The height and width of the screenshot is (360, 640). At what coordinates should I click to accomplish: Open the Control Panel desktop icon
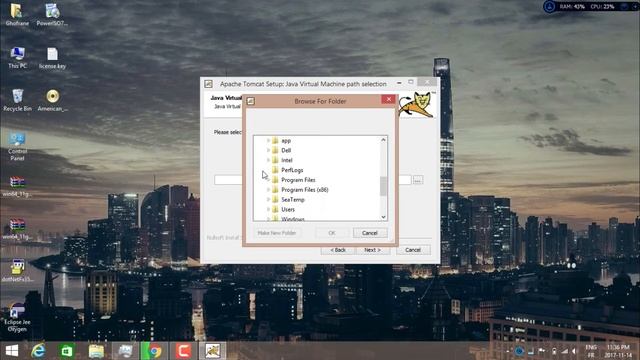[x=17, y=147]
